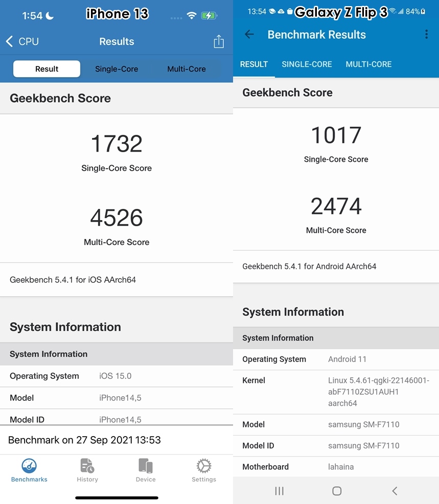Open the Device icon in bottom bar
Viewport: 439px width, 504px height.
[146, 466]
